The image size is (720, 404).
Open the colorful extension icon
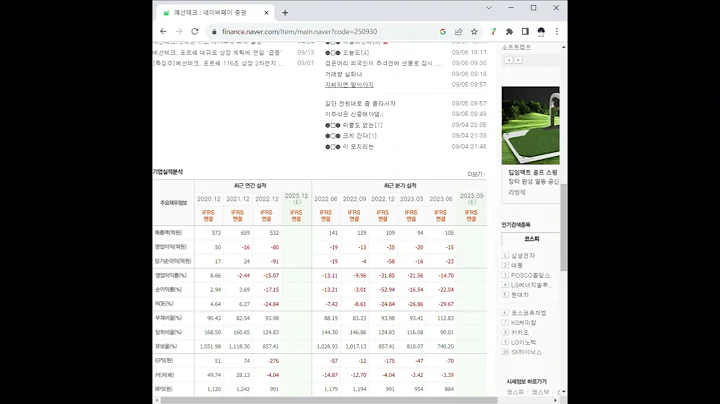point(493,32)
